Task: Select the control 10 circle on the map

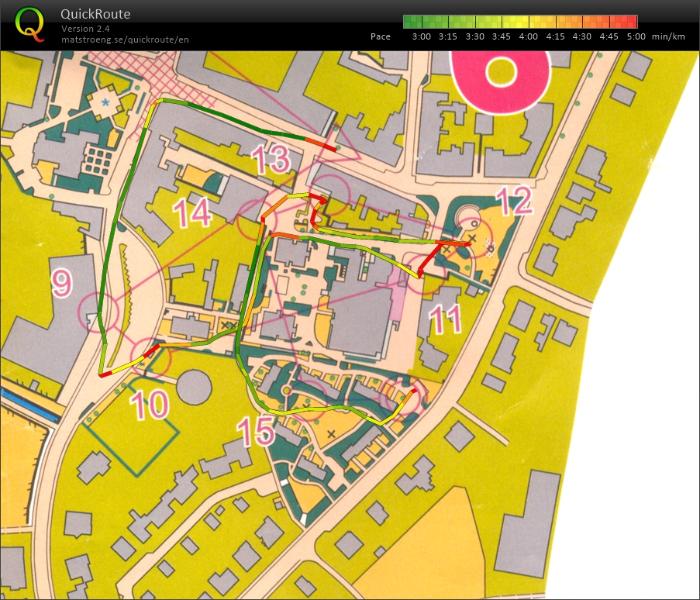Action: 149,358
